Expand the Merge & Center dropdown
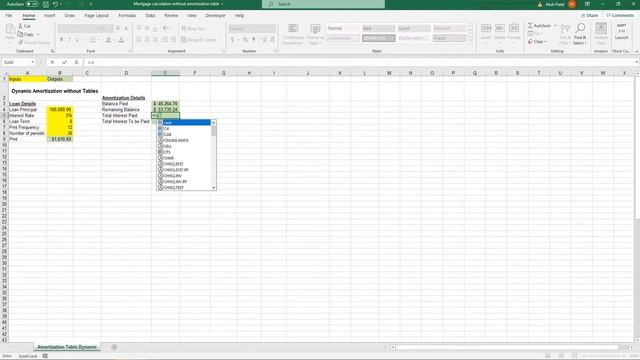Viewport: 640px width, 360px height. click(220, 40)
